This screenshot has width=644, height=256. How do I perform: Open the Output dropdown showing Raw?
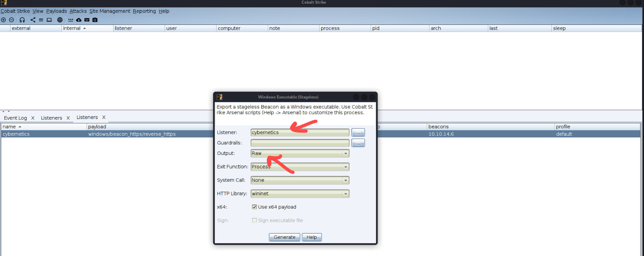pos(300,153)
